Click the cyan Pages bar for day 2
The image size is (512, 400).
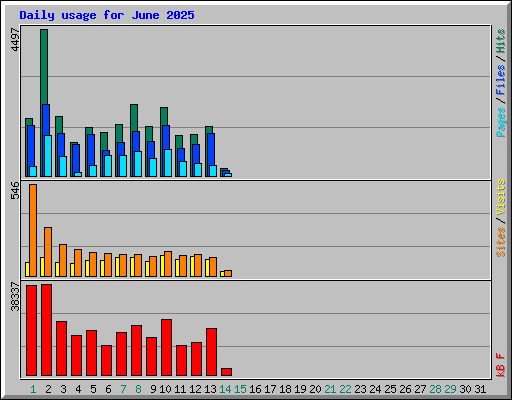48,156
